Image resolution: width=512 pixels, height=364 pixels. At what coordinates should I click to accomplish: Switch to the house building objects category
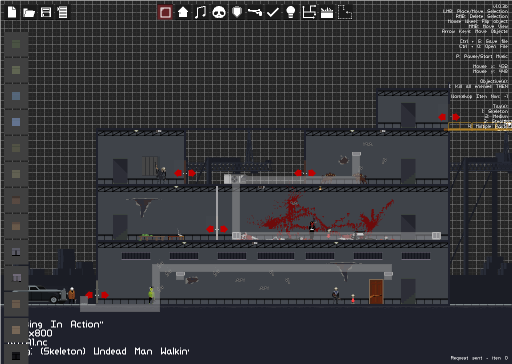(183, 12)
